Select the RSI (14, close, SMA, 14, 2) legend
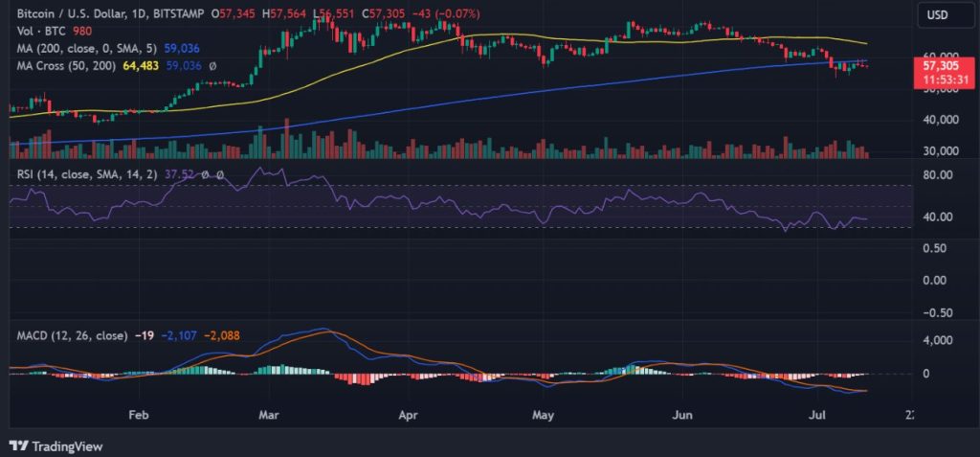Screen dimensions: 980x457 click(88, 174)
